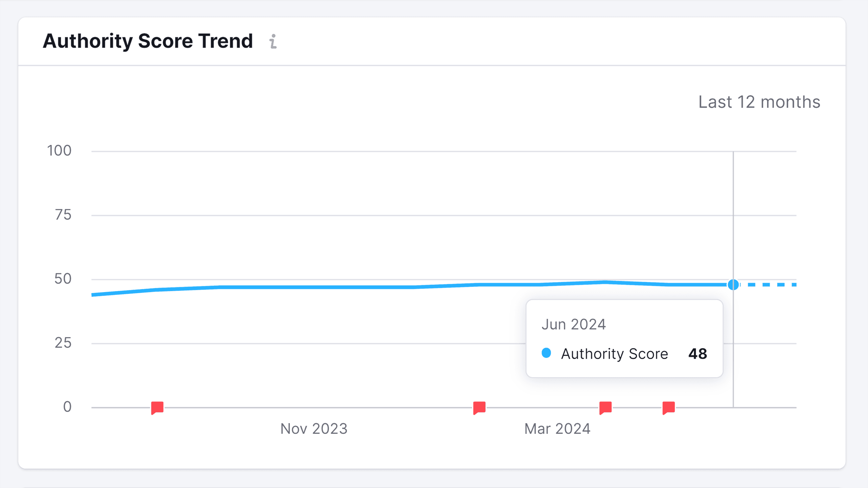868x488 pixels.
Task: Expand the Jun 2024 tooltip details
Action: point(624,339)
